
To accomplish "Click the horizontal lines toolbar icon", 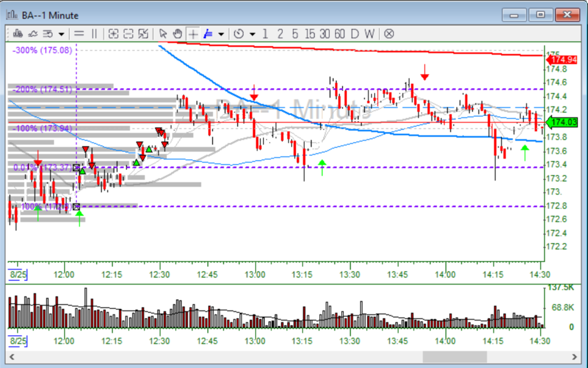I will [x=79, y=34].
